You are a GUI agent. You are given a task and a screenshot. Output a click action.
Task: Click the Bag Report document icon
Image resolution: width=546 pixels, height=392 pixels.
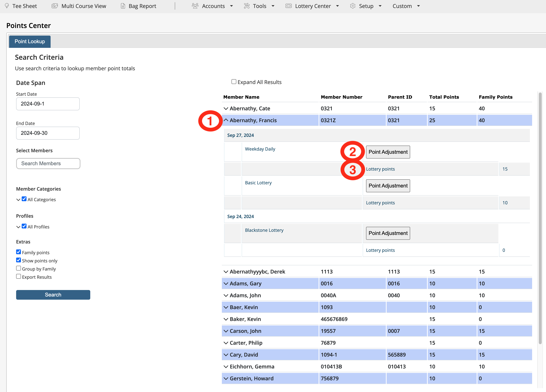click(123, 6)
